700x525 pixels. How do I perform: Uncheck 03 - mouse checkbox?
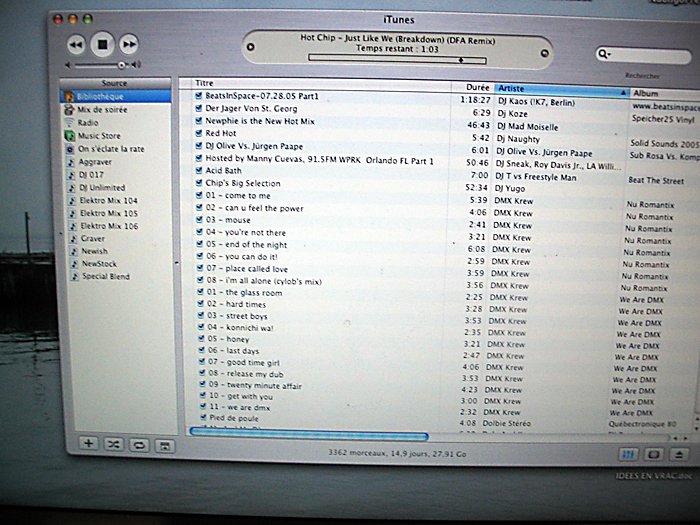[x=200, y=220]
